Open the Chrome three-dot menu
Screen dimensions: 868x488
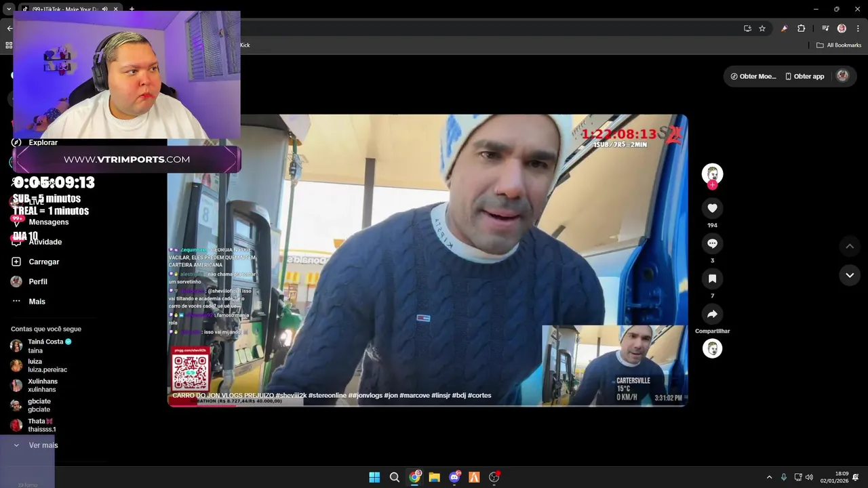[858, 28]
